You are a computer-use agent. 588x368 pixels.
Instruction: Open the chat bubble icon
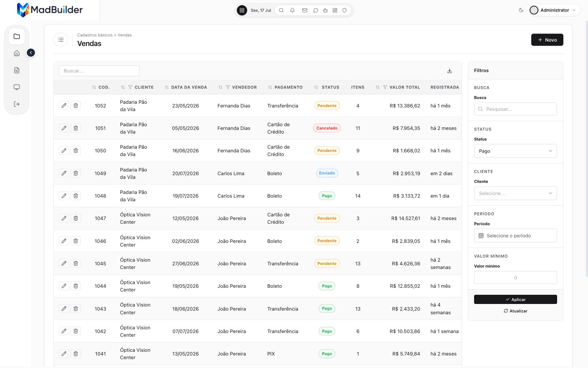(315, 10)
